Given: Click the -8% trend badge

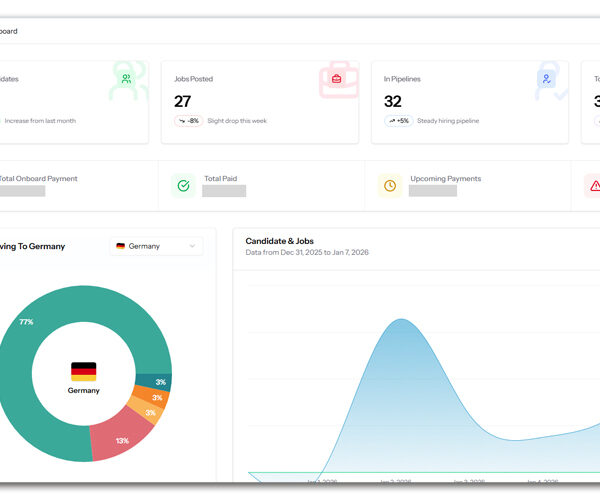Looking at the screenshot, I should coord(189,121).
